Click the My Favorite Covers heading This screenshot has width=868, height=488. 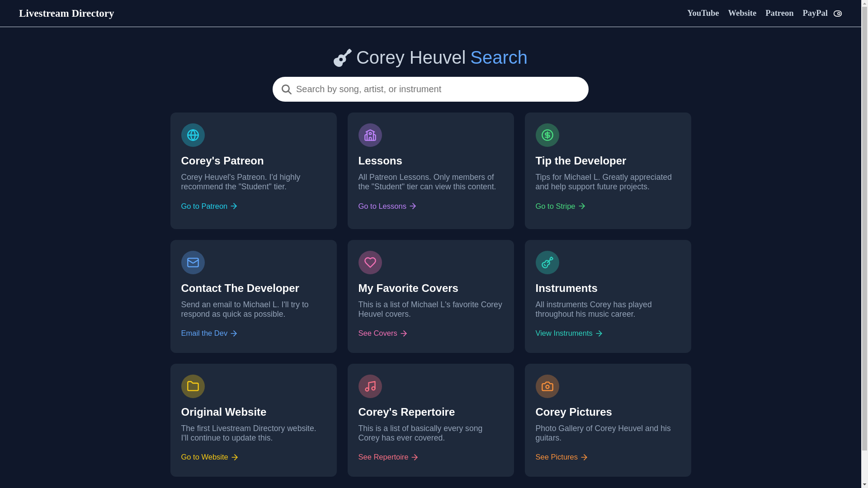click(408, 288)
